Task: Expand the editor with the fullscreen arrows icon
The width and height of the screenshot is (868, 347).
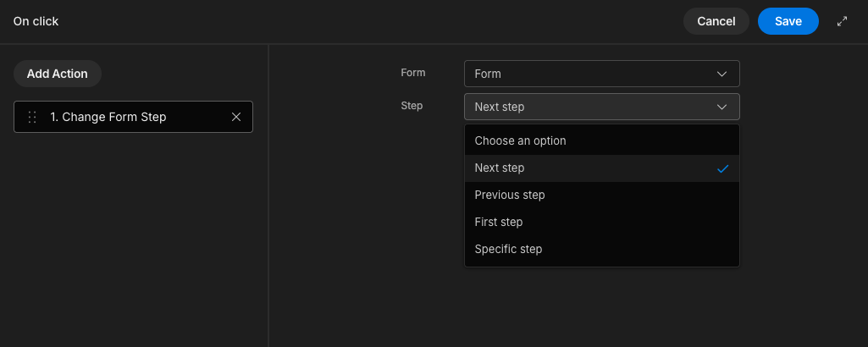Action: pyautogui.click(x=842, y=21)
